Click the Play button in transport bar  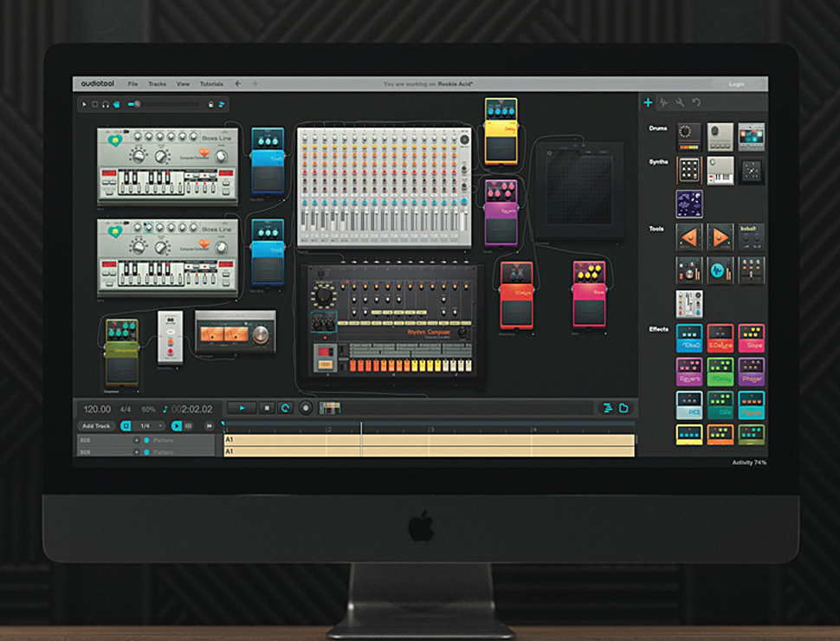point(242,408)
